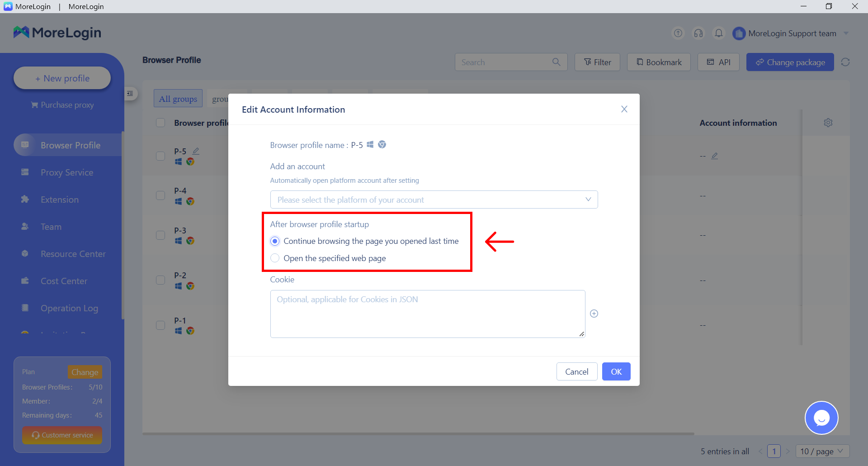Click the API button
868x466 pixels.
718,62
